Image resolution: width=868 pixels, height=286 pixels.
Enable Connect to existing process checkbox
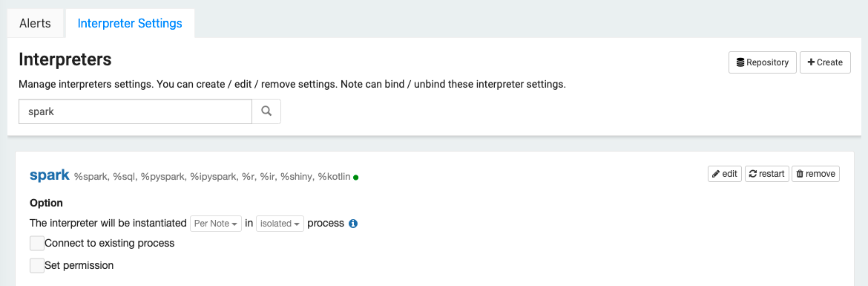pos(37,244)
